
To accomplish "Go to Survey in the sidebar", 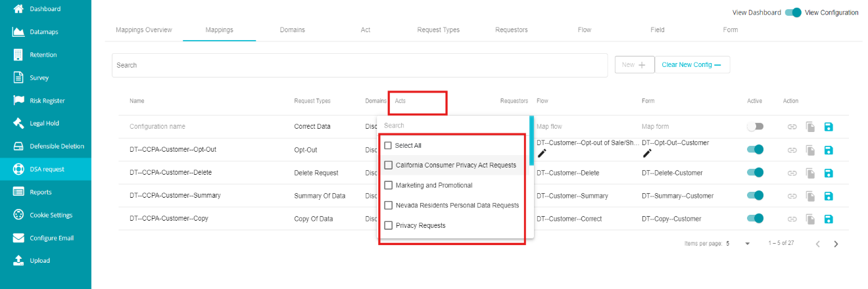I will point(45,78).
